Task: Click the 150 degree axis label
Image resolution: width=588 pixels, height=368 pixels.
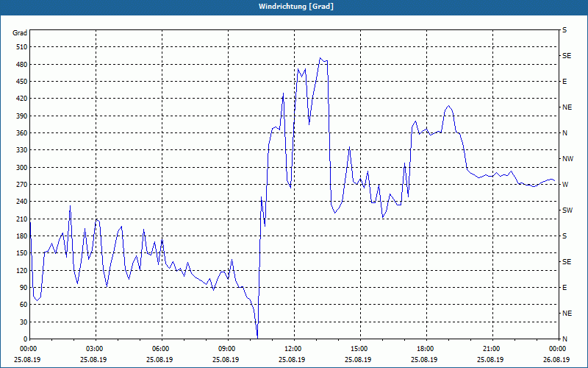Action: point(22,253)
